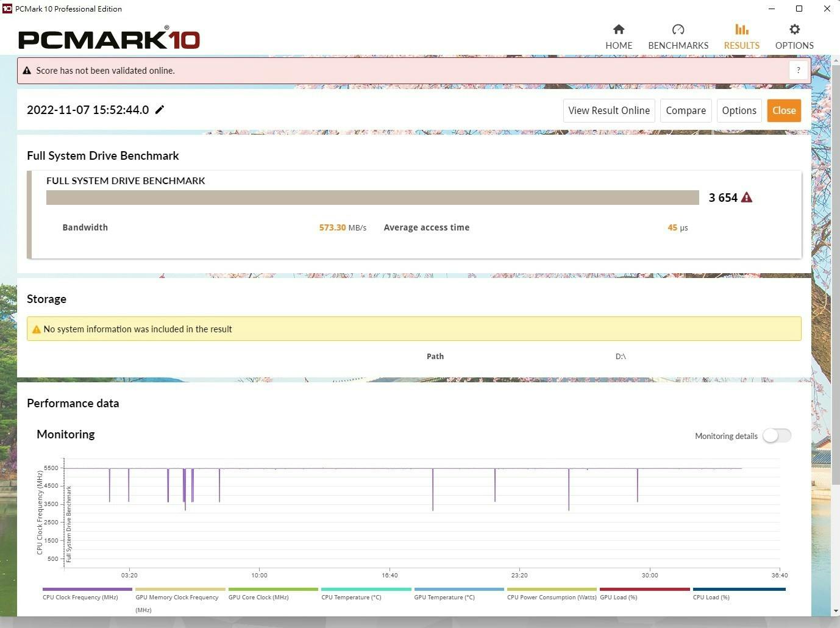Click the yellow warning icon in Storage
Screen dimensions: 840x628
36,329
